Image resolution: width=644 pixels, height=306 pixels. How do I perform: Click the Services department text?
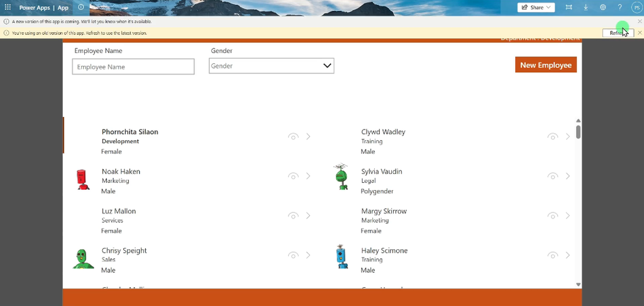(x=112, y=221)
